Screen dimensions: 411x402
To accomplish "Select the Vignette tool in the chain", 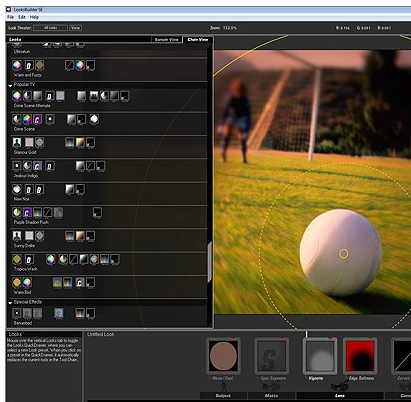I will (x=320, y=356).
